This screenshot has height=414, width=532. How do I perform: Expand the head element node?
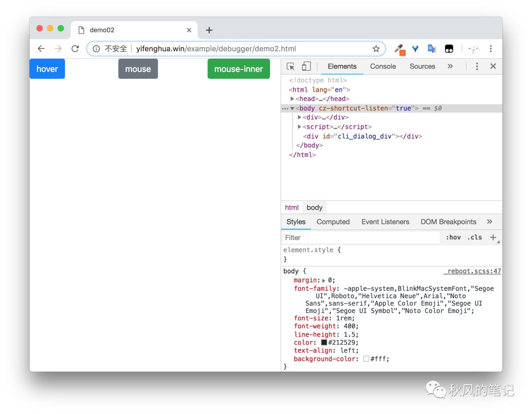[292, 99]
